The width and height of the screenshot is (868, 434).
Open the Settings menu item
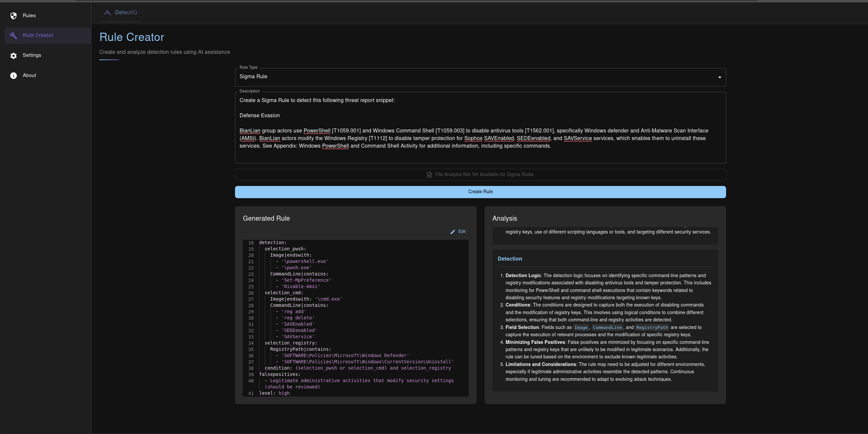[x=32, y=55]
